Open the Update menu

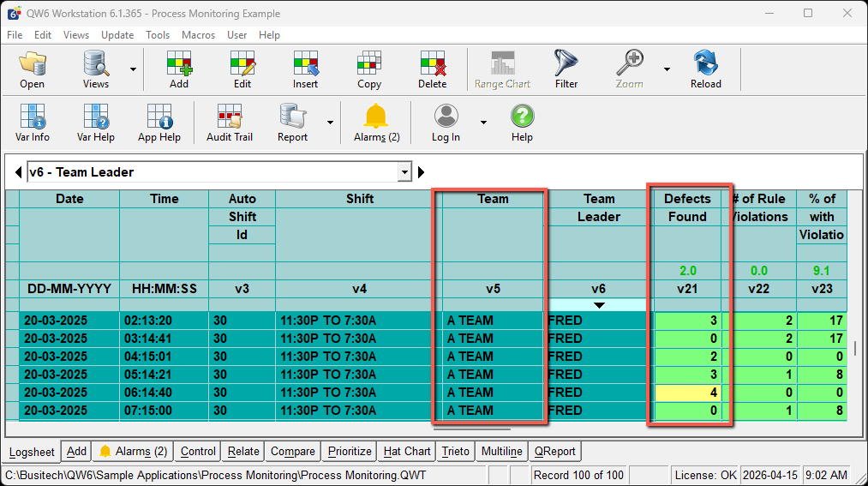click(117, 35)
